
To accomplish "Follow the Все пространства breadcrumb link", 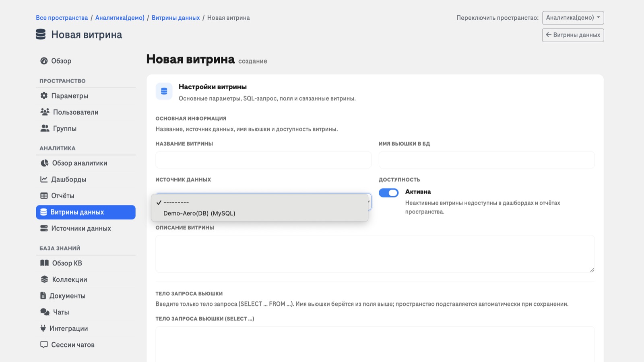I will pos(62,18).
